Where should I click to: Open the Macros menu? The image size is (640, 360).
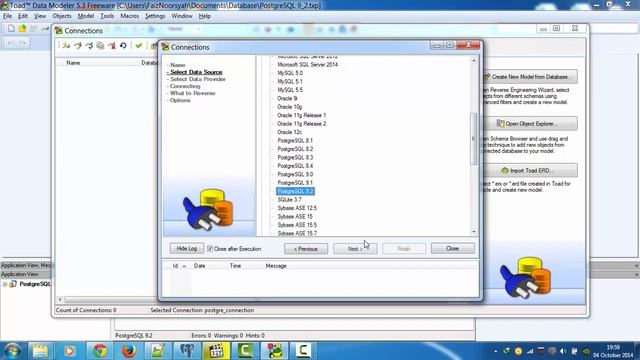129,16
